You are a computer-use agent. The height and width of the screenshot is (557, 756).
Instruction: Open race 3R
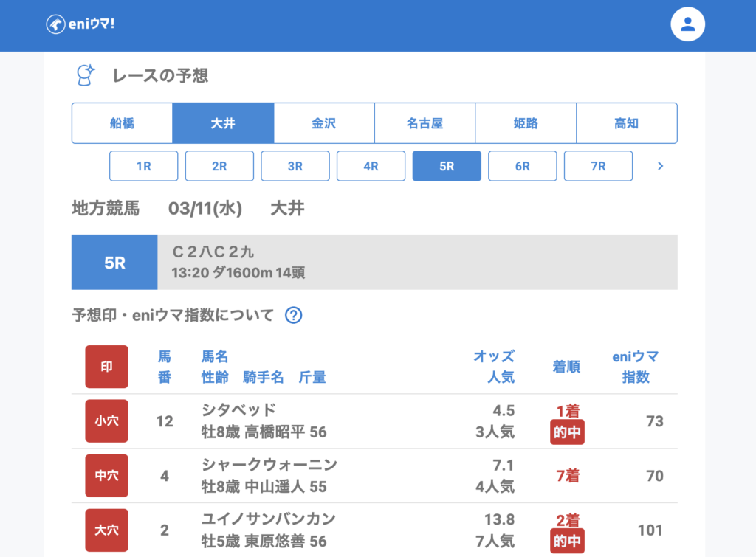(x=295, y=166)
